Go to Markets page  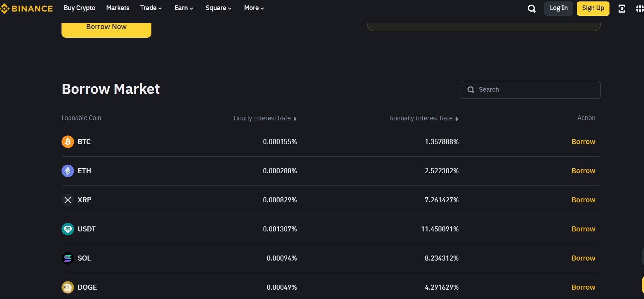(118, 8)
